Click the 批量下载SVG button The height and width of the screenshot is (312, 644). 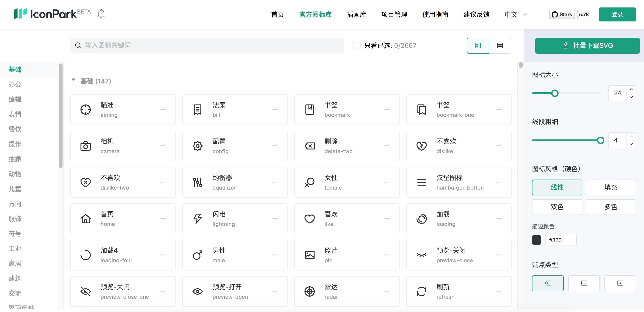(x=587, y=45)
